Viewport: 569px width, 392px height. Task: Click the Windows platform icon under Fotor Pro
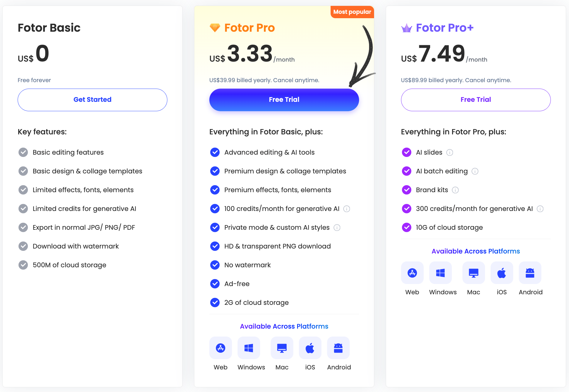point(249,348)
